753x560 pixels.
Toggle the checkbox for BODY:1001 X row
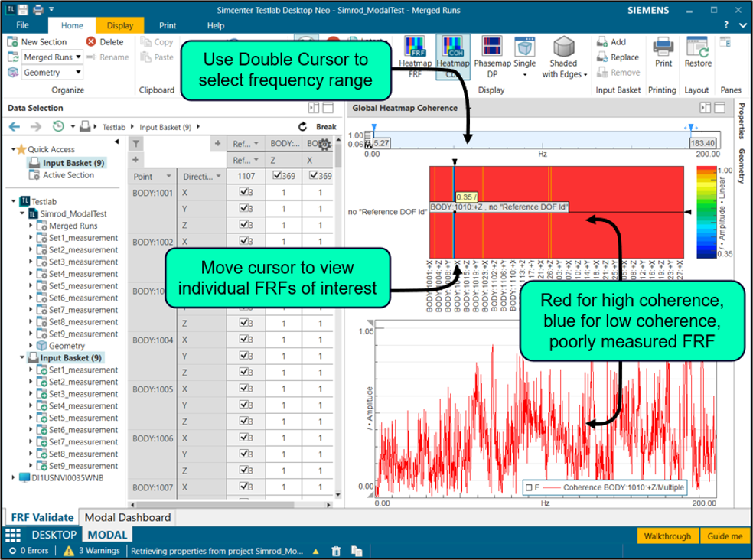pos(244,194)
